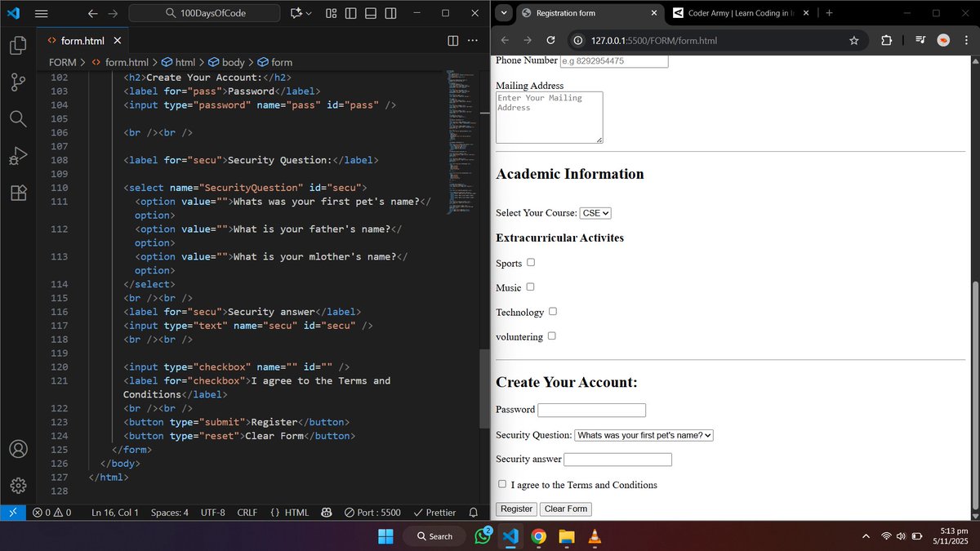Split the editor to the right
Screen dimensions: 980x551
[453, 41]
